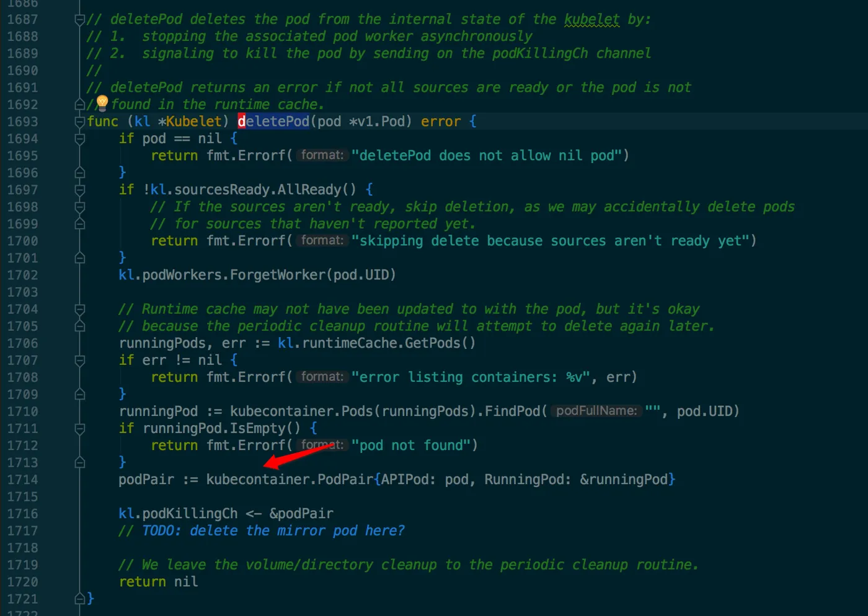Click the fold end marker at line 1701
This screenshot has width=868, height=616.
[x=79, y=258]
